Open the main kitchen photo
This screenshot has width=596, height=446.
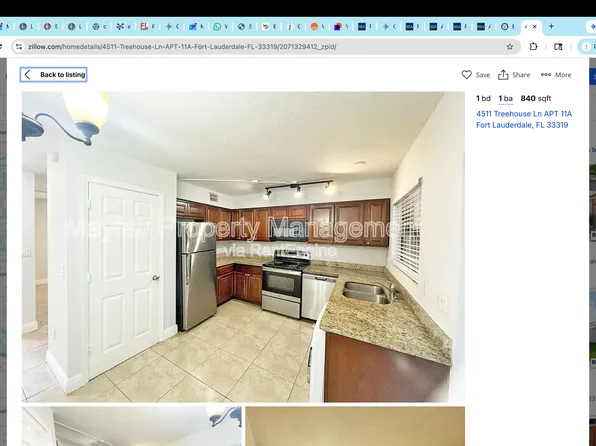(x=243, y=247)
